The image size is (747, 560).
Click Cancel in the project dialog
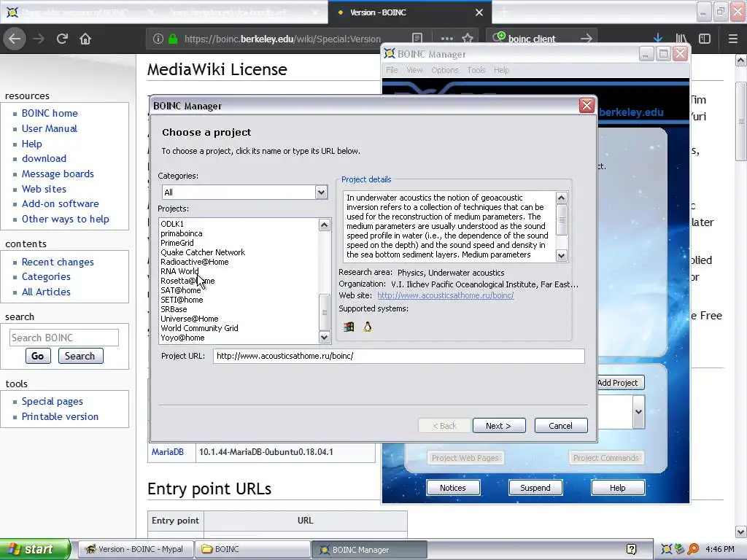561,426
